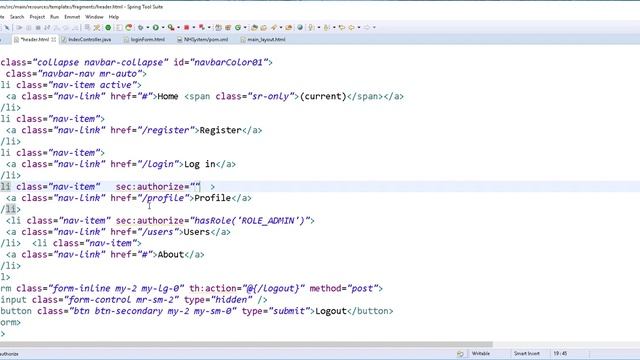Click the Step Over icon
The image size is (640, 360).
(x=66, y=27)
